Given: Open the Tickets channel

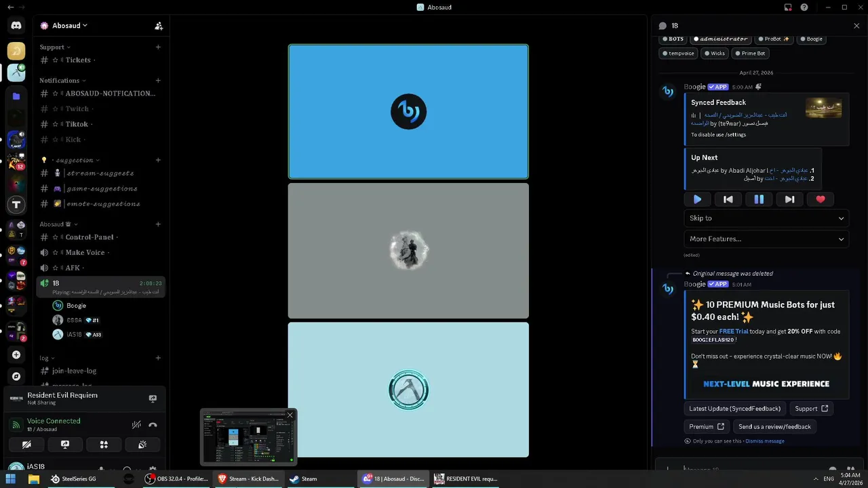Looking at the screenshot, I should [100, 60].
